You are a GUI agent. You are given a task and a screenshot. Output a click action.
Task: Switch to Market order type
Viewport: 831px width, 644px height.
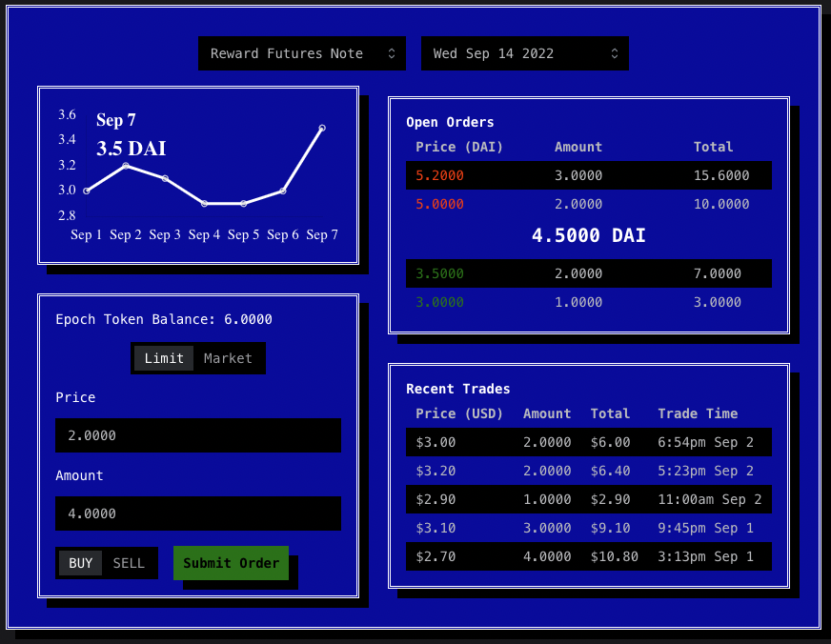[228, 358]
